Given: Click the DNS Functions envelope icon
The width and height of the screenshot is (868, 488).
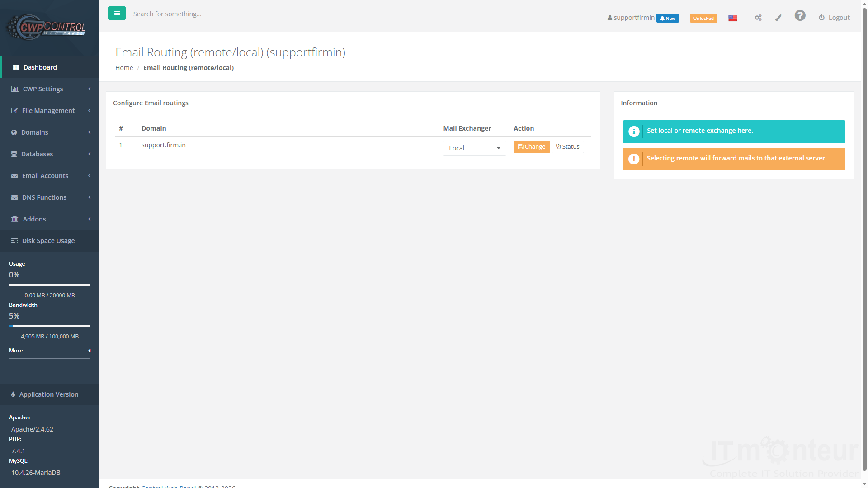Looking at the screenshot, I should click(14, 197).
